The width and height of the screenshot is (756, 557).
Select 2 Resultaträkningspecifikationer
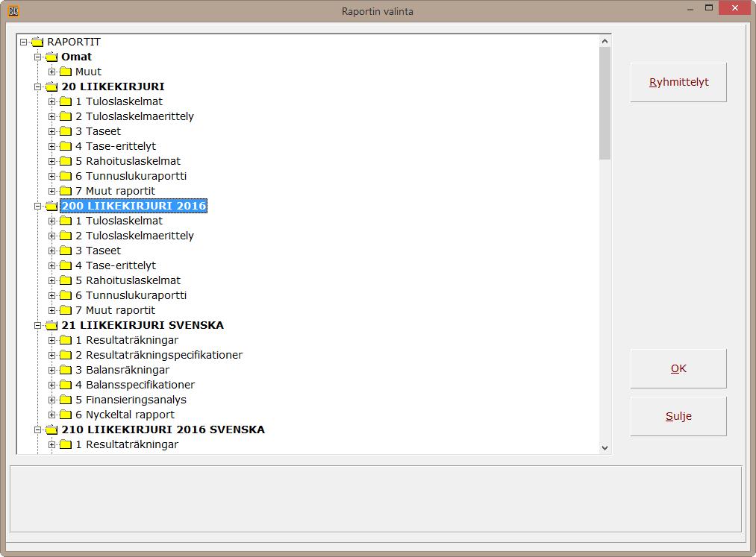click(159, 355)
